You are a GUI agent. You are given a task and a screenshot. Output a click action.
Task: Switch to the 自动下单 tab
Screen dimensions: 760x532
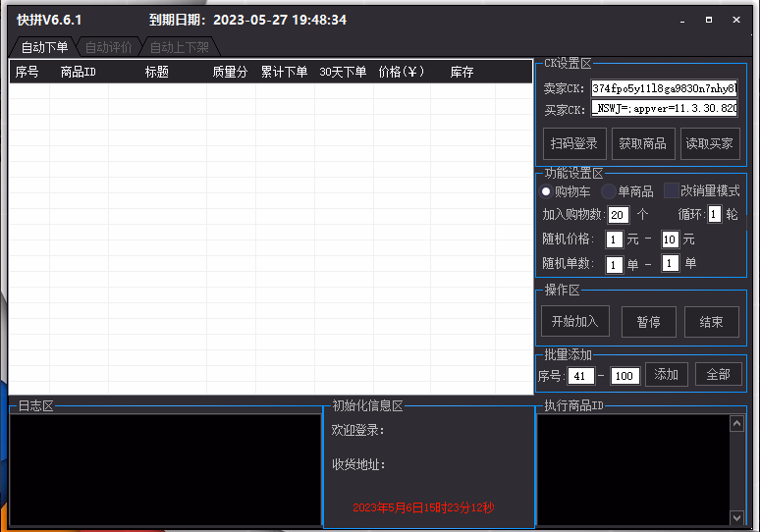tap(44, 47)
